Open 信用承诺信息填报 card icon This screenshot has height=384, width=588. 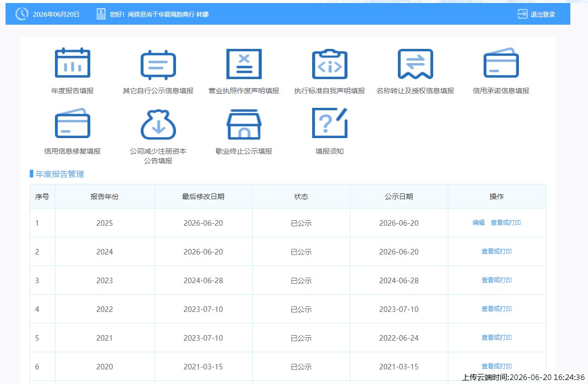(501, 62)
